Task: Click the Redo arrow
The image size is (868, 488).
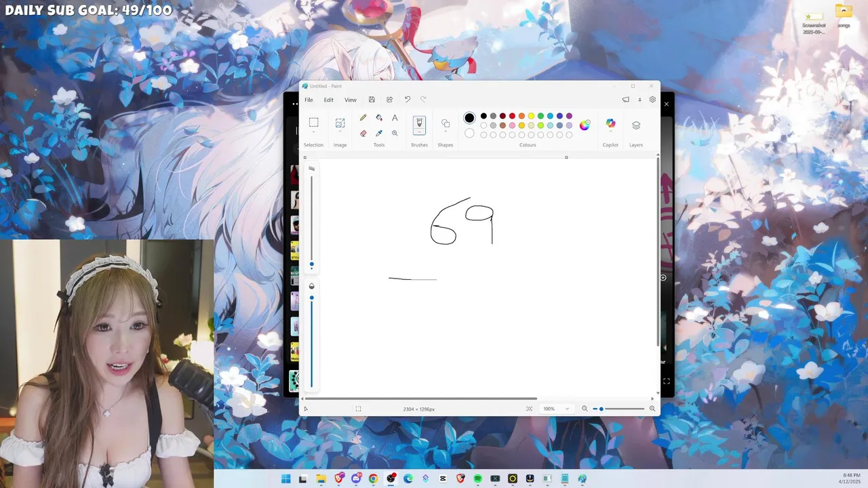Action: (x=424, y=100)
